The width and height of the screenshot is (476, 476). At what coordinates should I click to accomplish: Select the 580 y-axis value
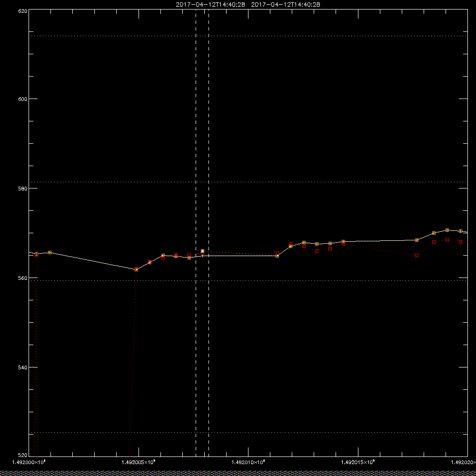[23, 188]
